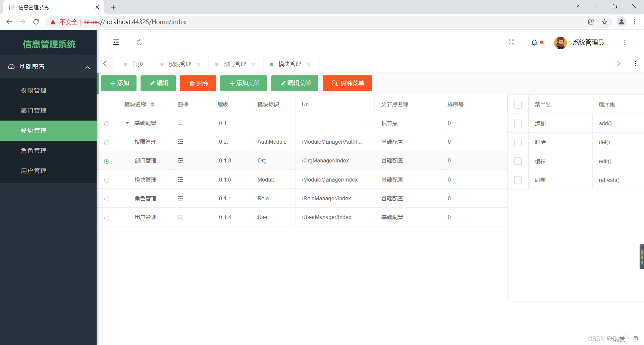Collapse the 基础配置 tree row arrow
Screen dimensions: 644x345
click(x=127, y=123)
